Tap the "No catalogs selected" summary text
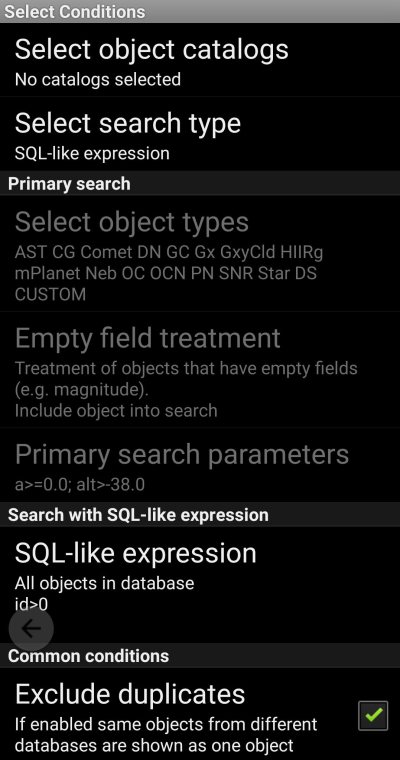 (x=98, y=79)
